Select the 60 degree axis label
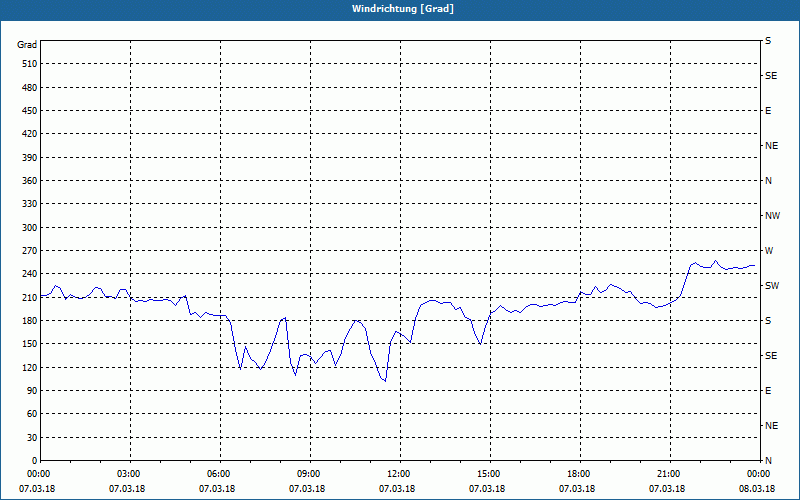Screen dimensions: 800x500 click(x=31, y=414)
